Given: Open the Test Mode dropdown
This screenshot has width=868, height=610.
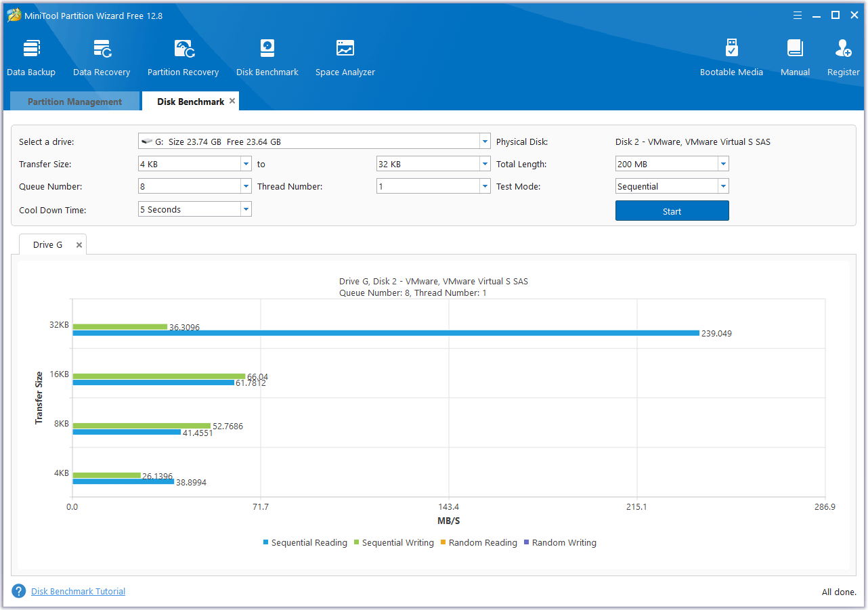Looking at the screenshot, I should click(723, 187).
